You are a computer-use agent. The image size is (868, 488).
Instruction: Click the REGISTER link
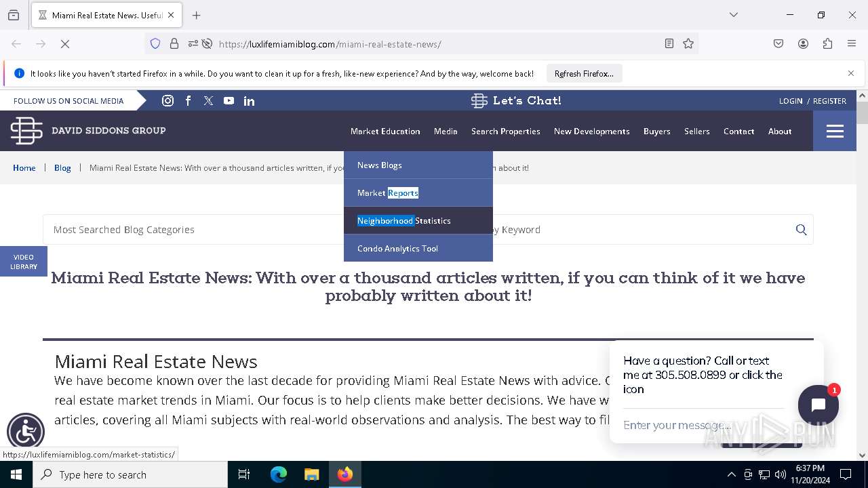[x=829, y=100]
